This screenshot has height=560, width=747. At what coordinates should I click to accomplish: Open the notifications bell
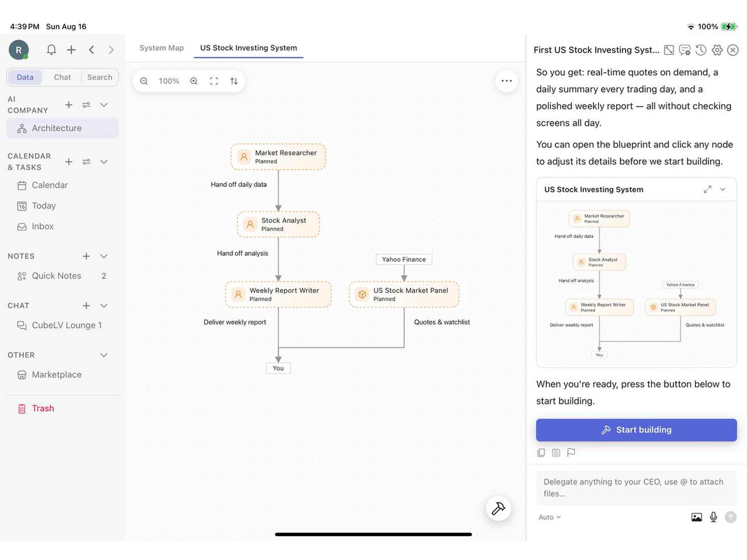pos(51,50)
